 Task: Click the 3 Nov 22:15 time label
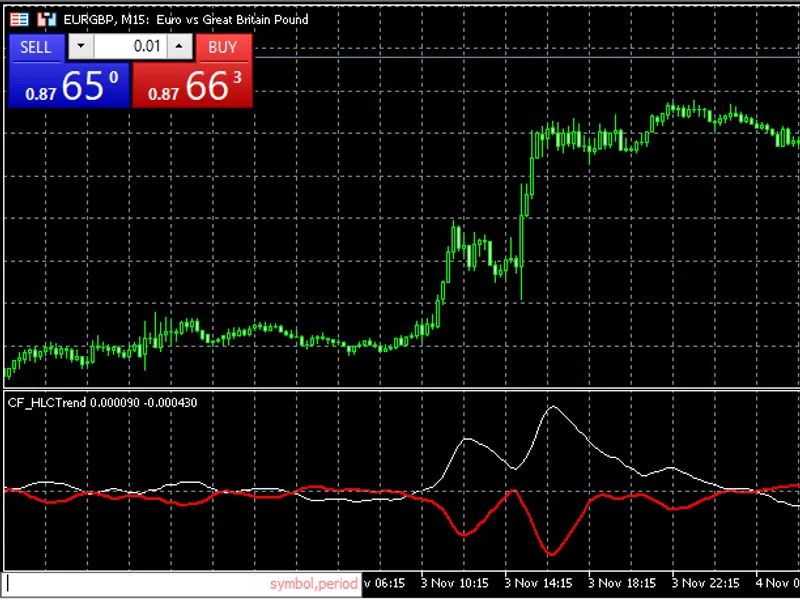(706, 583)
